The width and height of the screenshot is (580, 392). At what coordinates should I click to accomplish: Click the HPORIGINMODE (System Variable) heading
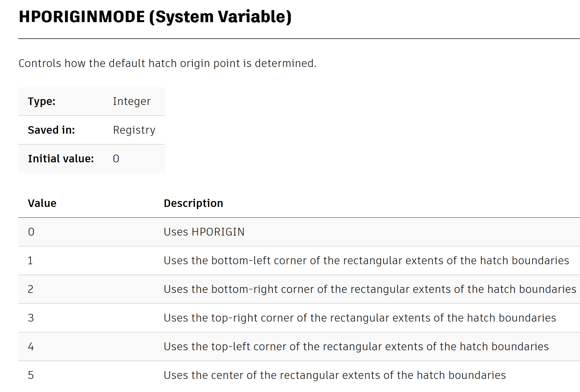pos(155,17)
